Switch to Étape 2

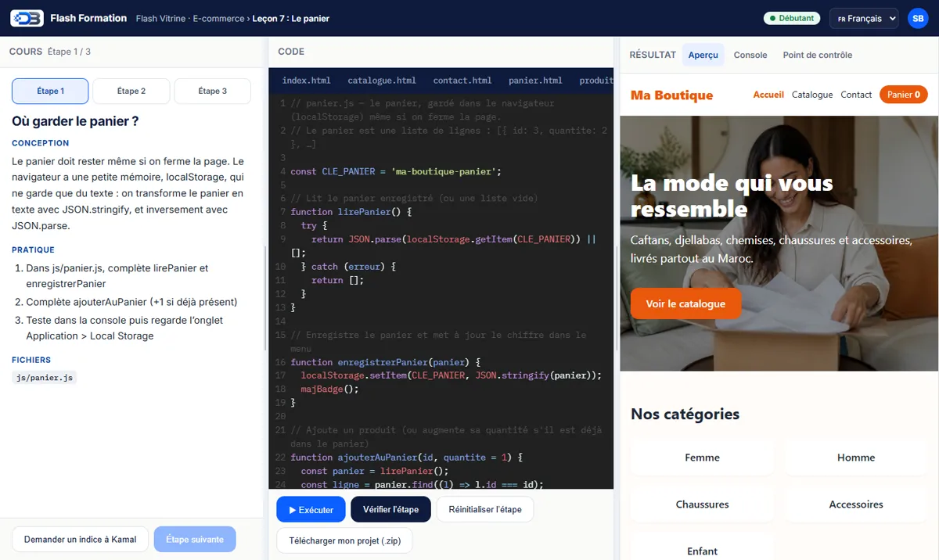131,91
